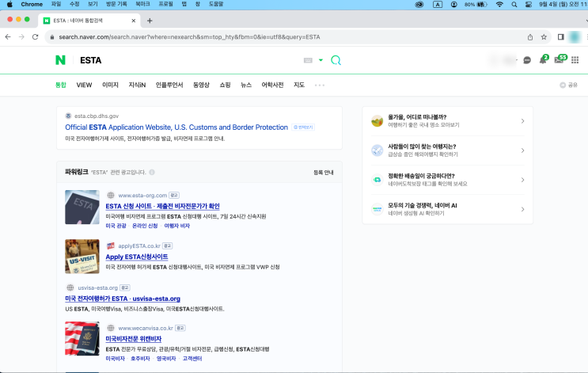The image size is (588, 373).
Task: Open the Apply ESTA신청사이트 link
Action: pos(137,257)
